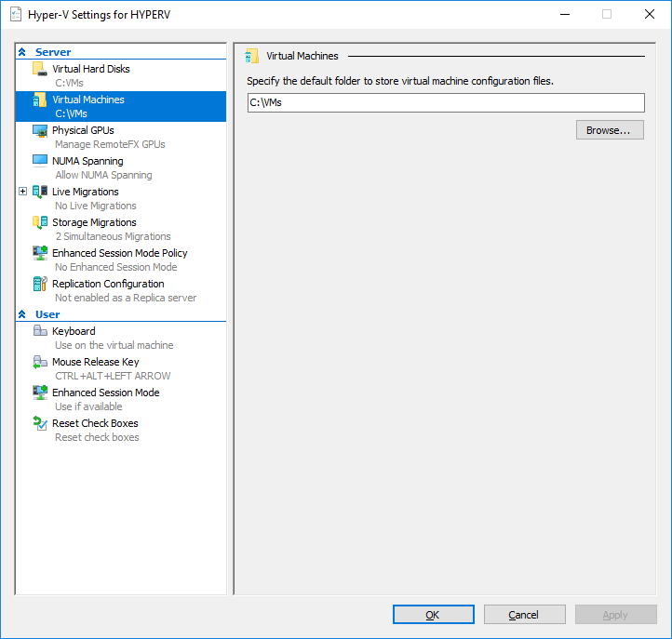The image size is (672, 639).
Task: Click 'No Enhanced Session Mode' subtext
Action: tap(116, 267)
